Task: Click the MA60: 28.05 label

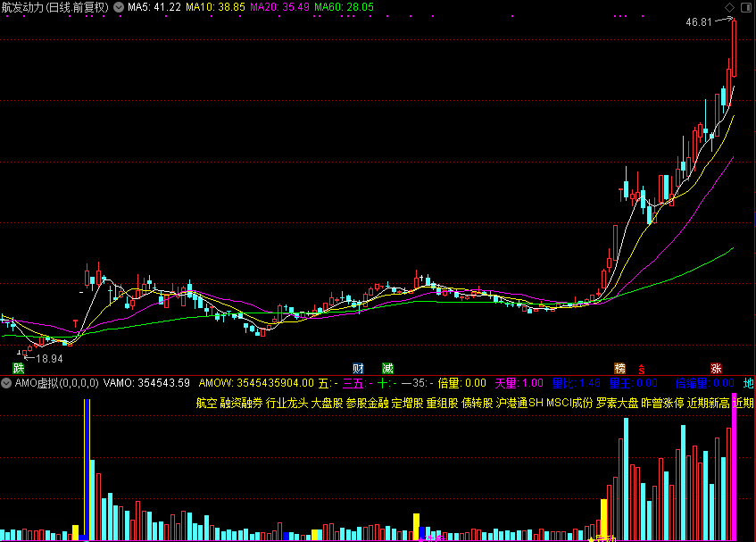Action: click(344, 7)
